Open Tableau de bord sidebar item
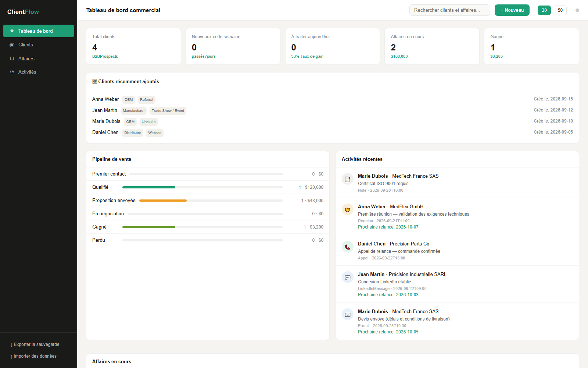This screenshot has height=368, width=588. [x=39, y=31]
